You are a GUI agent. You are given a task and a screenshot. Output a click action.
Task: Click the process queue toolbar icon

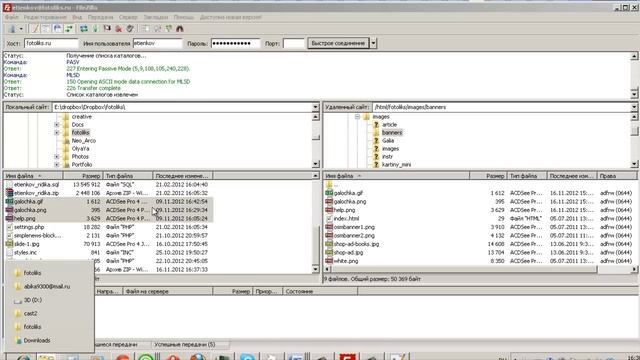[96, 29]
